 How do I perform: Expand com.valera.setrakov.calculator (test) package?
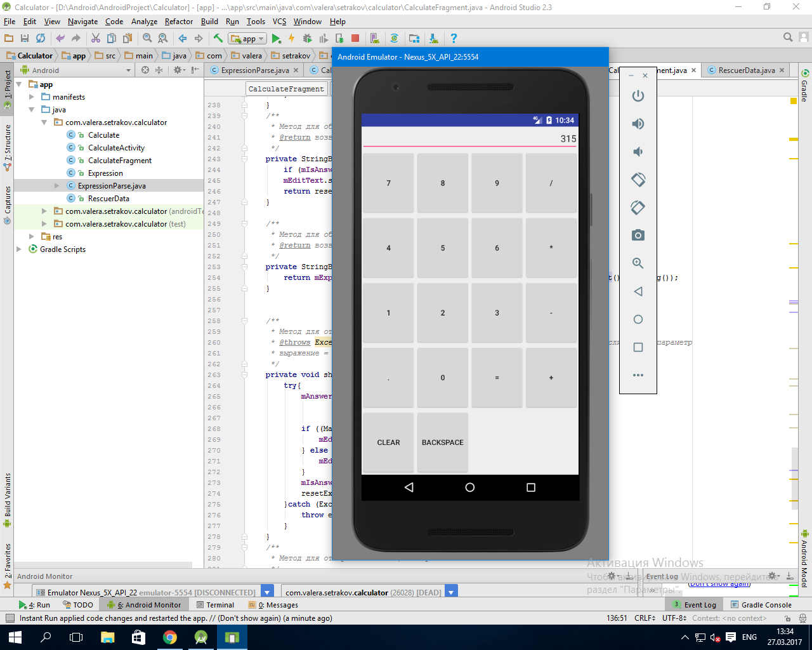(x=44, y=224)
